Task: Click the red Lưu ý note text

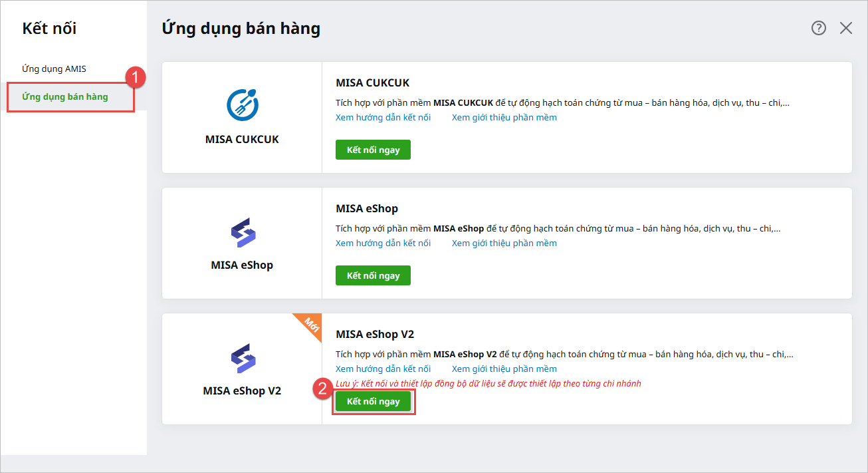Action: click(488, 384)
